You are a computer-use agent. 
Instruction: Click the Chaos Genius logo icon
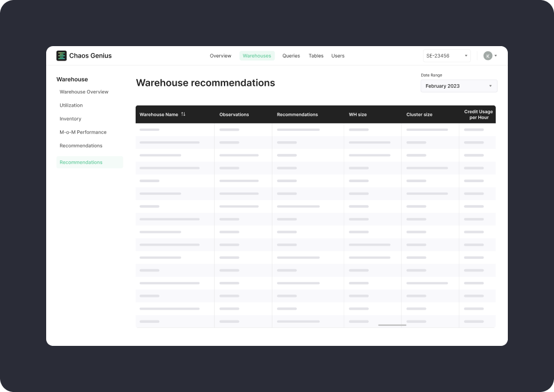tap(61, 55)
